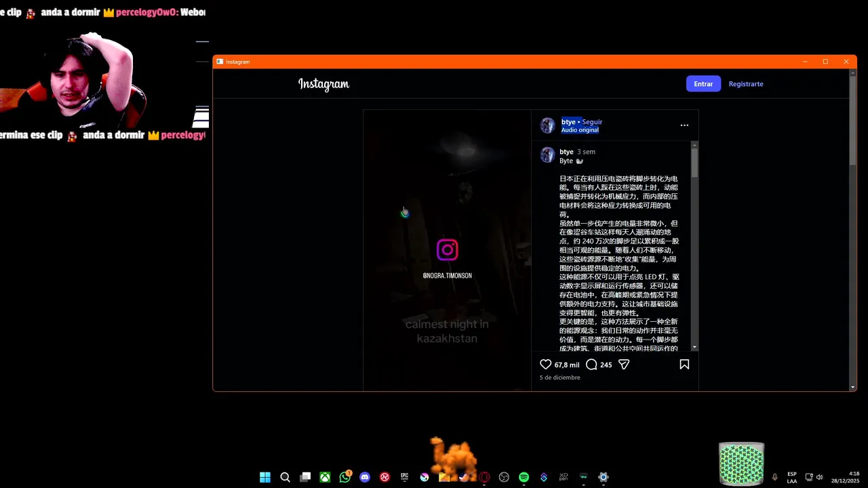Open Spotify from the taskbar

[524, 477]
